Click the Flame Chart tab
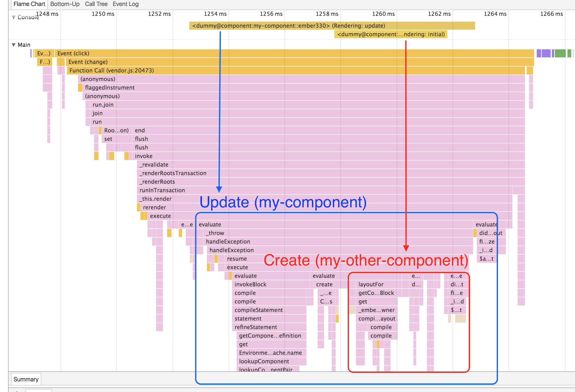Image resolution: width=575 pixels, height=392 pixels. [x=29, y=4]
